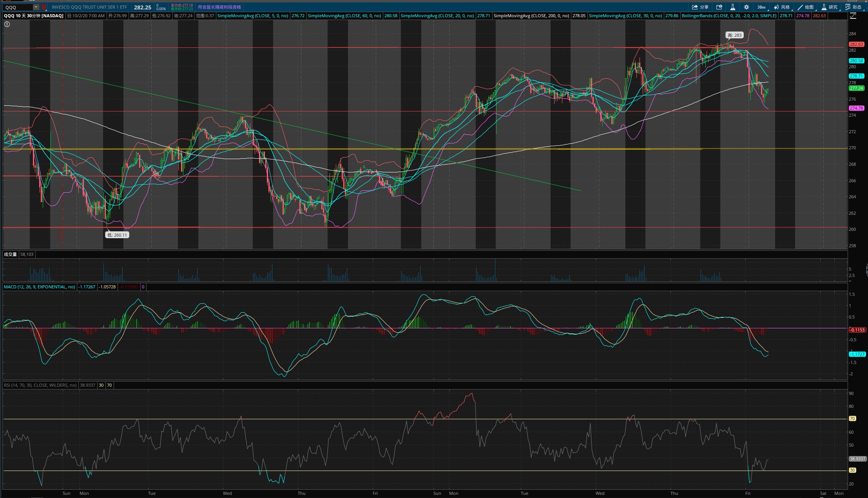The height and width of the screenshot is (498, 868).
Task: Click the 282.63 red price axis marker
Action: (x=856, y=44)
